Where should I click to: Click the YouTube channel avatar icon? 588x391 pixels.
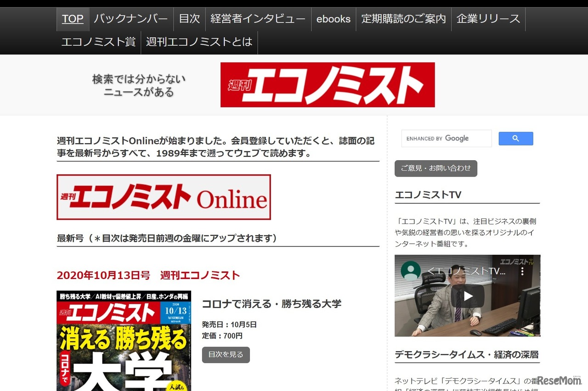point(411,271)
